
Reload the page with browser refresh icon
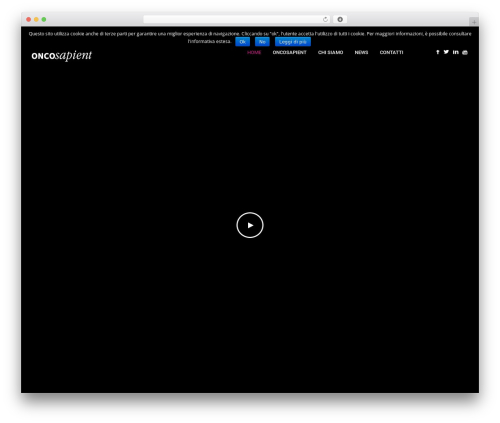[325, 19]
